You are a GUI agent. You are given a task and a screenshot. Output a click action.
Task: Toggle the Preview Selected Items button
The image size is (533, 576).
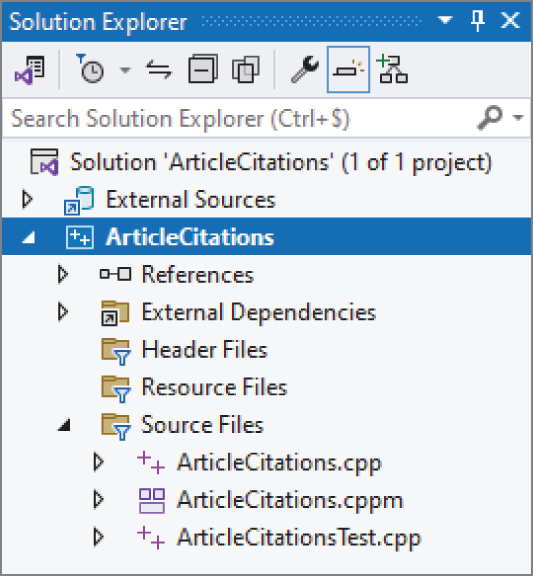point(348,69)
